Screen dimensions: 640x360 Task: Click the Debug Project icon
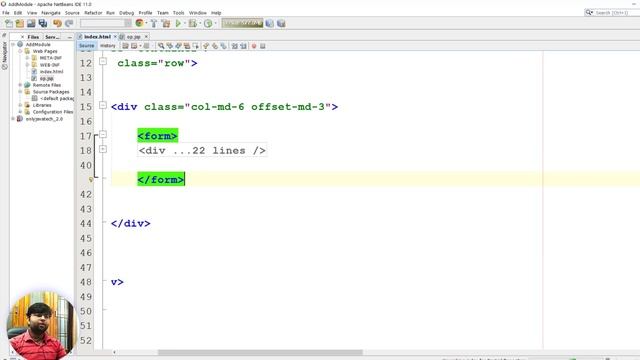pyautogui.click(x=192, y=24)
